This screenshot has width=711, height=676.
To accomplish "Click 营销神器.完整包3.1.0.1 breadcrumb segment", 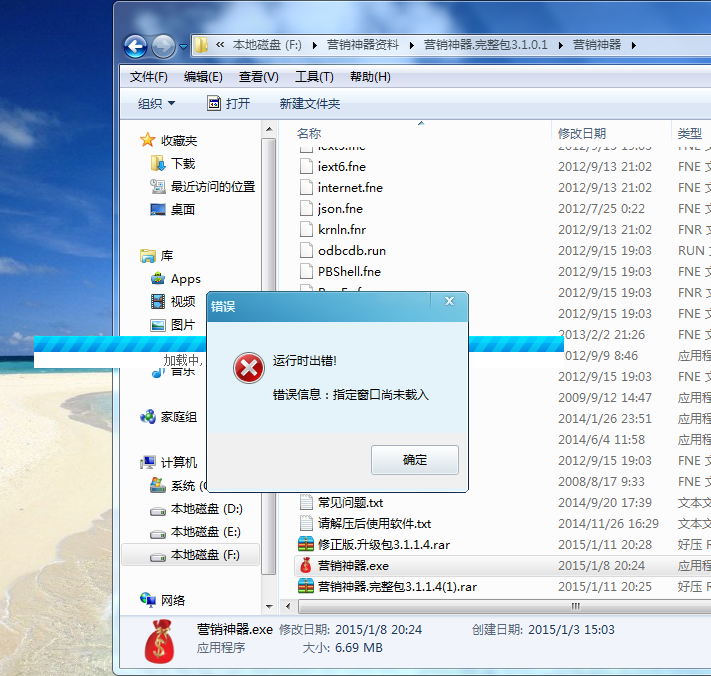I will click(486, 45).
